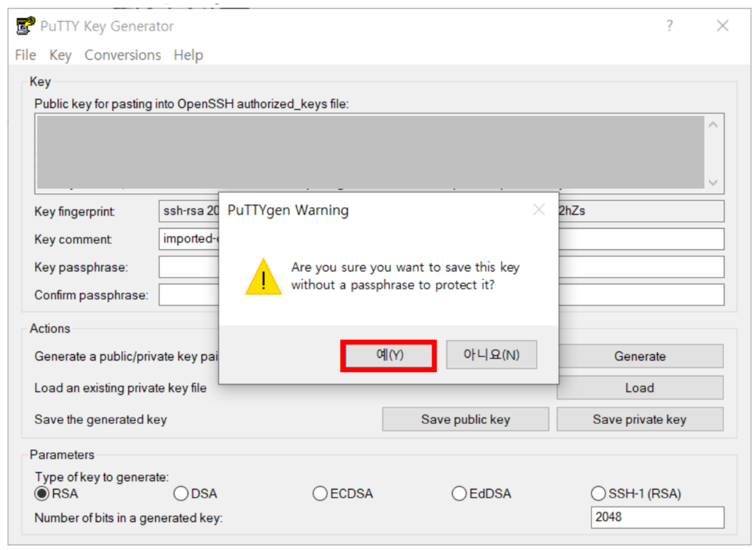Image resolution: width=756 pixels, height=550 pixels.
Task: Click the public key box scroll up arrow
Action: 713,125
